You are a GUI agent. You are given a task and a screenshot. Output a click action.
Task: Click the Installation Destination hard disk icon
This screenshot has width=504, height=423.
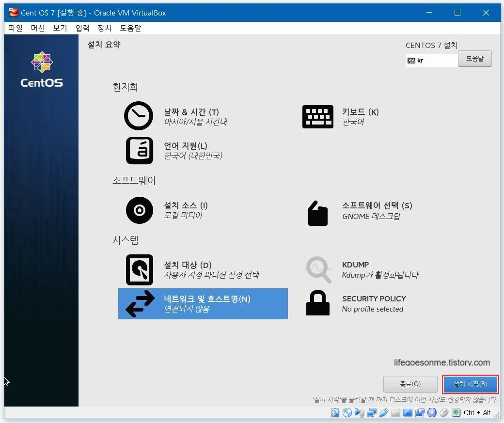coord(139,270)
